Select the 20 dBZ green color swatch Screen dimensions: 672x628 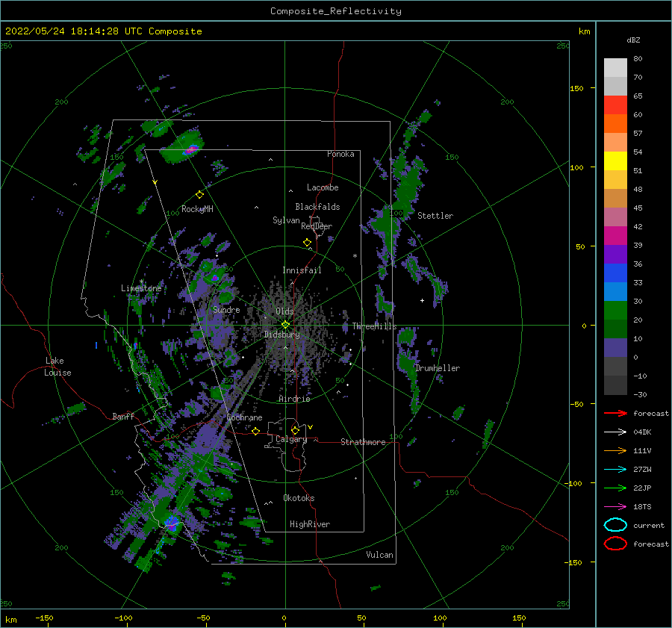tap(615, 311)
